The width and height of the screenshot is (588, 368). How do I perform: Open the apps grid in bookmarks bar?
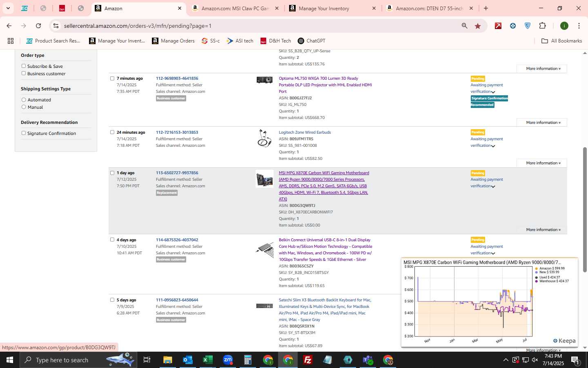(11, 41)
